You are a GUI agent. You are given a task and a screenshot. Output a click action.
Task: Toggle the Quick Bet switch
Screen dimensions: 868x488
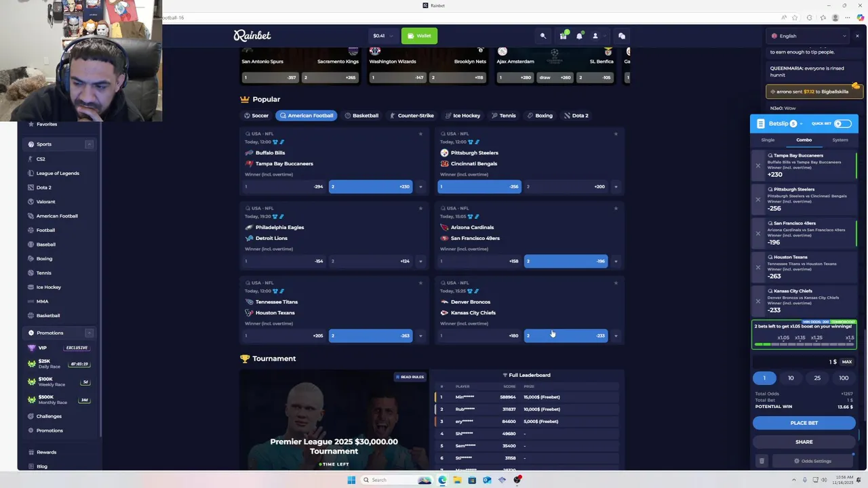pyautogui.click(x=842, y=123)
